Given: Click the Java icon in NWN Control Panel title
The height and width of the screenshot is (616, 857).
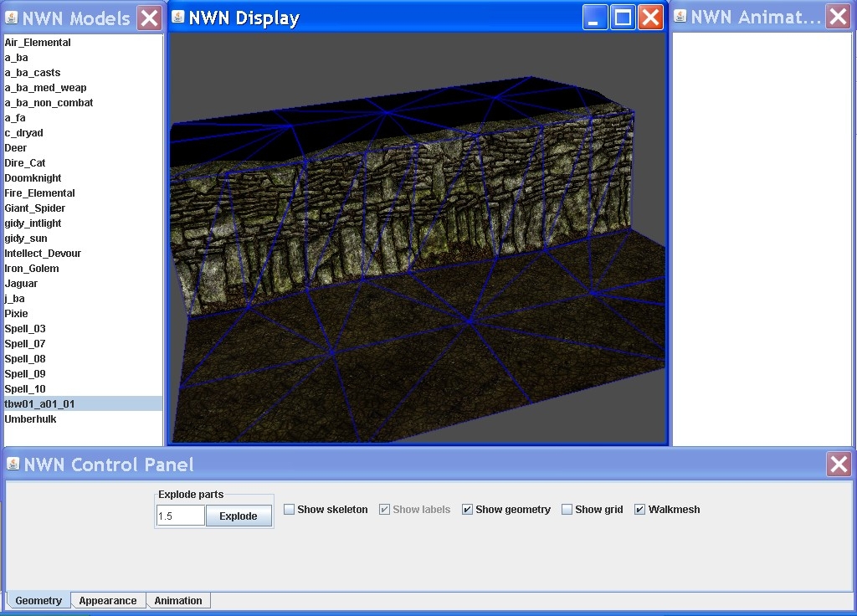Looking at the screenshot, I should tap(13, 465).
